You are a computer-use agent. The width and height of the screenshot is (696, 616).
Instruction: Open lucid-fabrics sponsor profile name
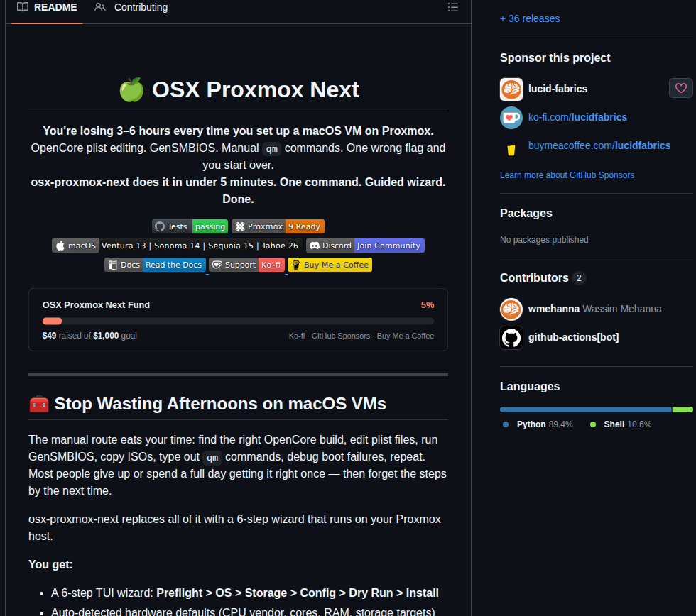pyautogui.click(x=558, y=89)
